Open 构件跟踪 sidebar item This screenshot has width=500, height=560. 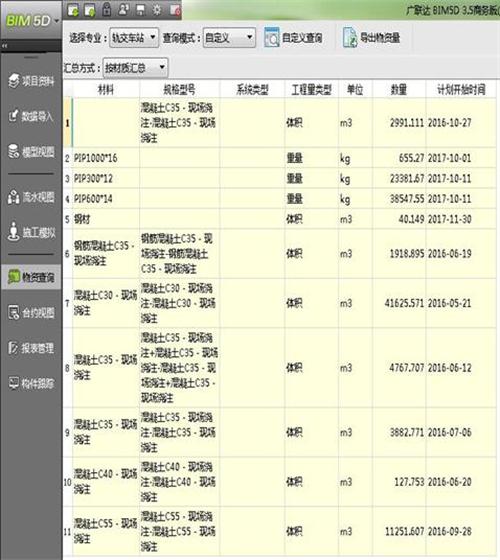31,384
